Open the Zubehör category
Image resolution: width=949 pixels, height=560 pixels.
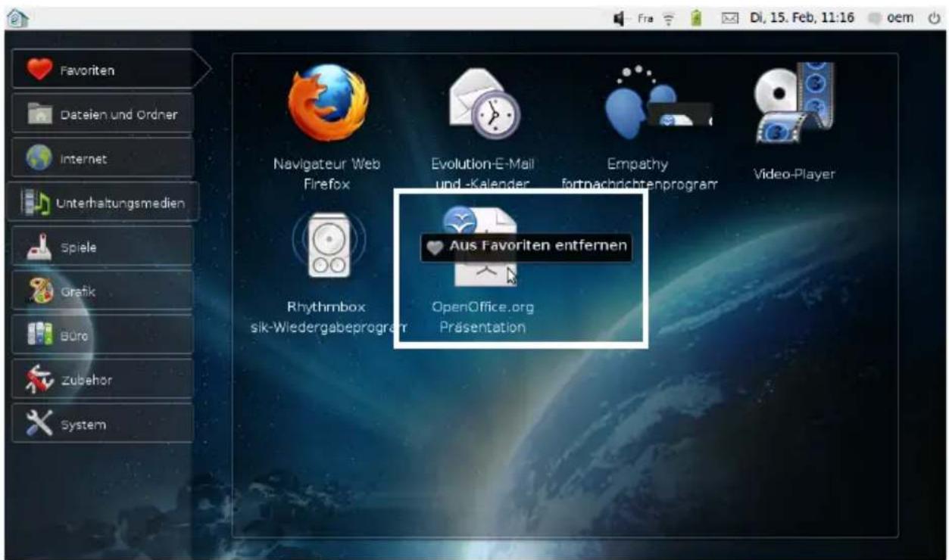click(x=103, y=380)
